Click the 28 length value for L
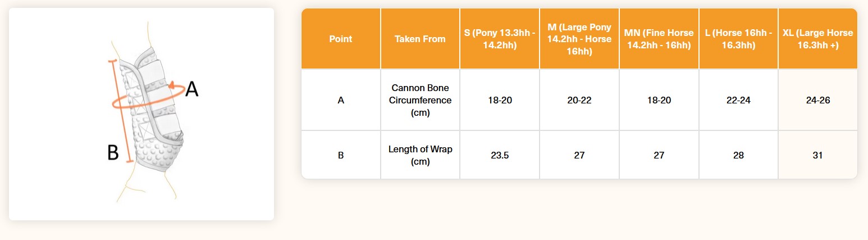Screen dimensions: 868x240 [x=738, y=155]
